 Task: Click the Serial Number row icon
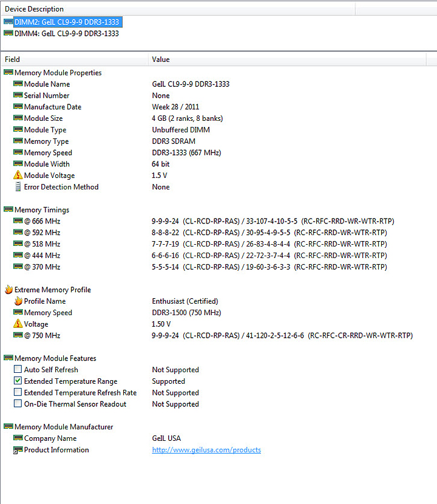tap(18, 95)
